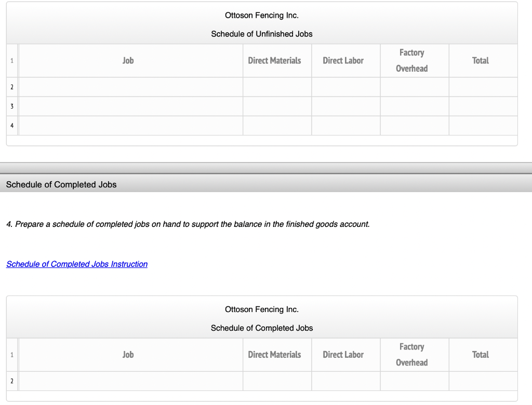Click Direct Labor cell in Completed Jobs table

(345, 381)
